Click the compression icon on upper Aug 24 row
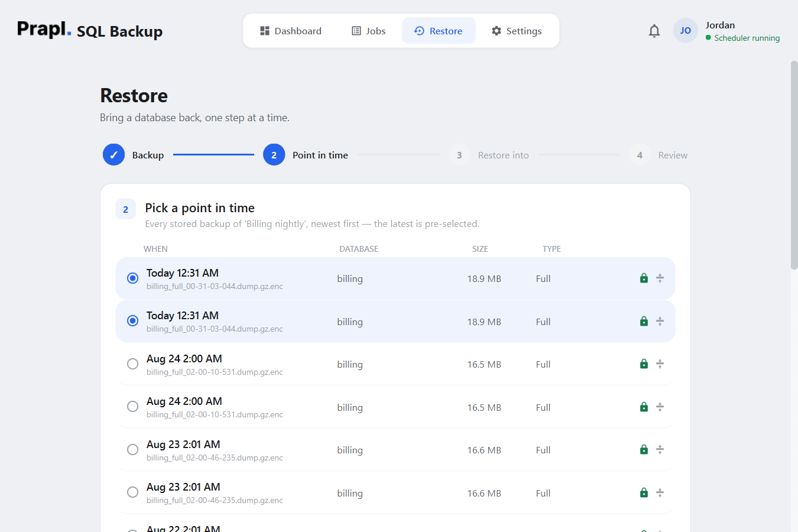 pos(660,364)
